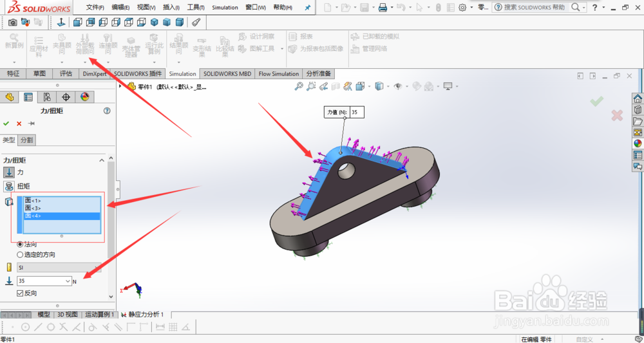
Task: Click Offloaded Simulation (已卸载的模拟) button
Action: (375, 37)
